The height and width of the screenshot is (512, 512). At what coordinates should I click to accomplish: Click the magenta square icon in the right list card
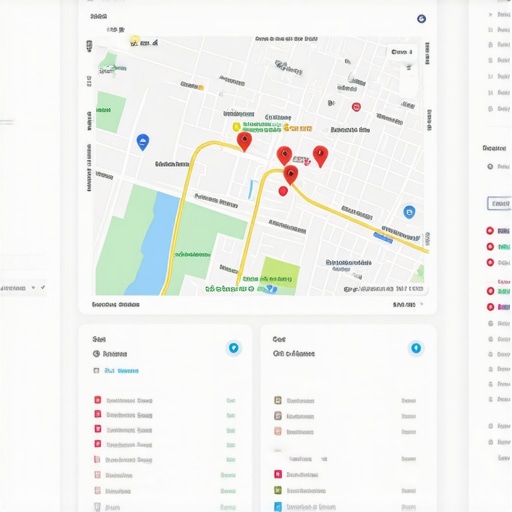tap(278, 474)
